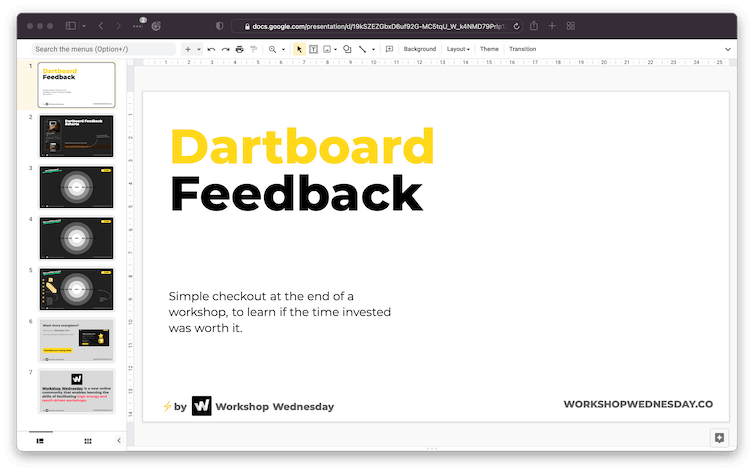Select the Text box tool
The height and width of the screenshot is (472, 754).
tap(313, 49)
